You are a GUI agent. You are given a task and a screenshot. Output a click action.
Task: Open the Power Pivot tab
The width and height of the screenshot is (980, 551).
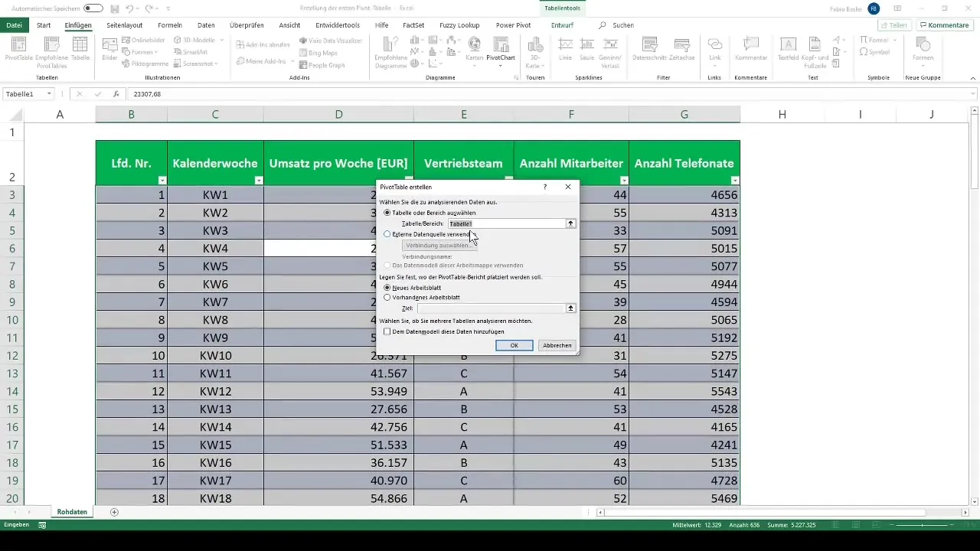(513, 25)
